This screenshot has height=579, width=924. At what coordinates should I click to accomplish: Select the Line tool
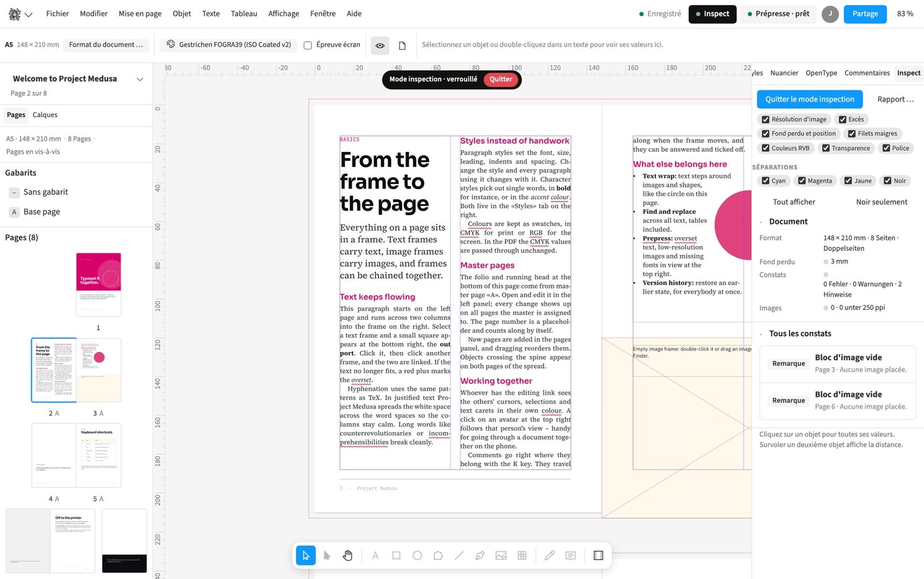[x=459, y=555]
